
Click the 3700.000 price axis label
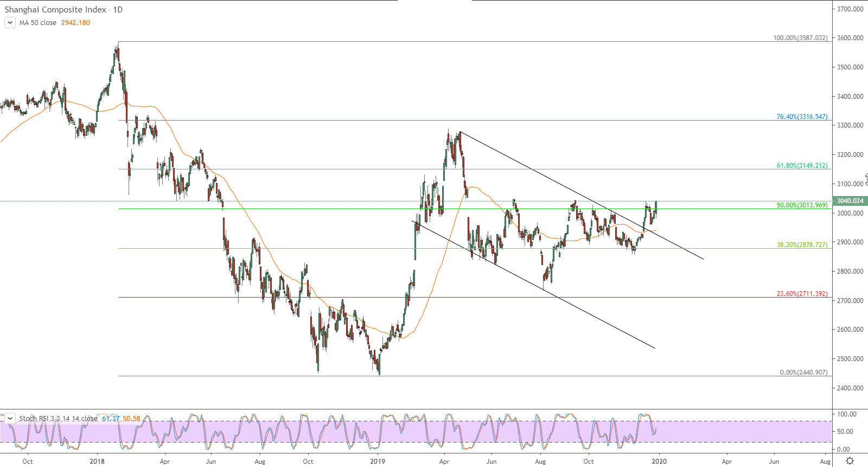(850, 9)
